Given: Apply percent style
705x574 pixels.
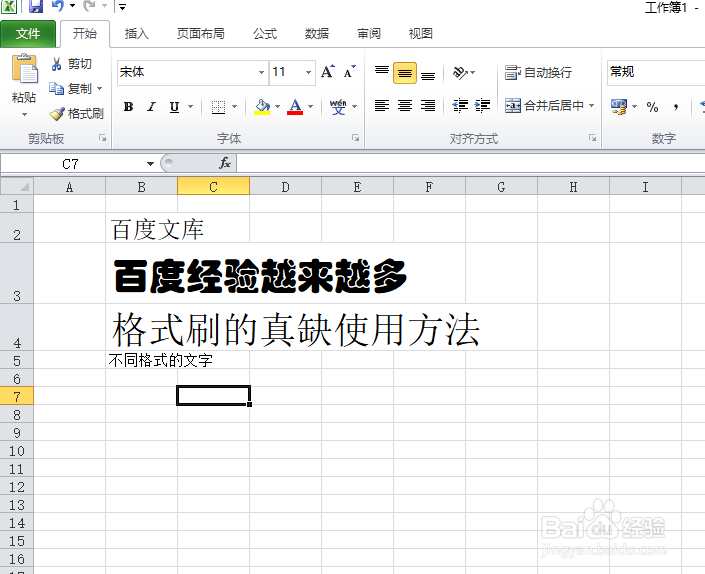Looking at the screenshot, I should click(652, 107).
